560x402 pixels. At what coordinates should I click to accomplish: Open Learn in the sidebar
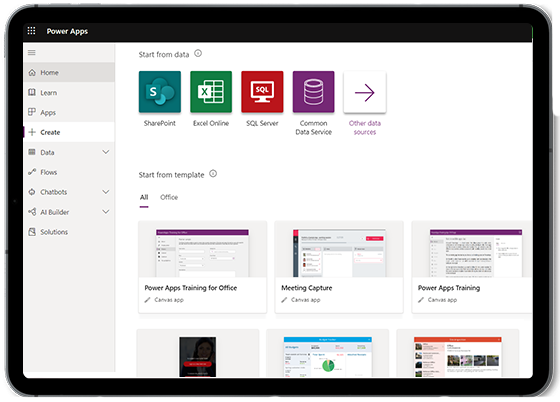pos(69,92)
